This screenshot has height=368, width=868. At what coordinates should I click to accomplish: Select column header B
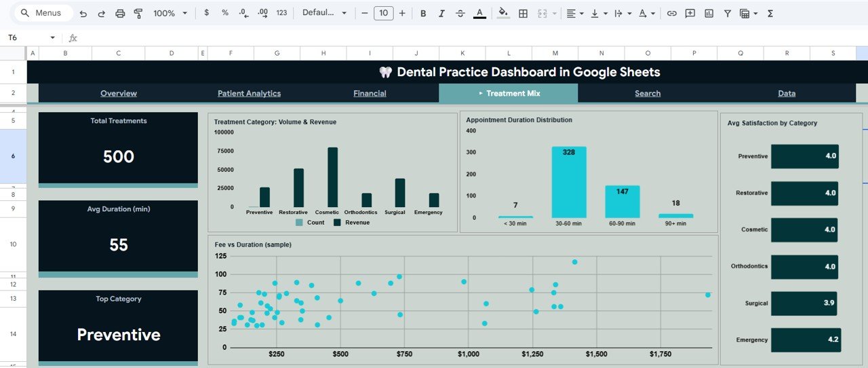(x=65, y=53)
